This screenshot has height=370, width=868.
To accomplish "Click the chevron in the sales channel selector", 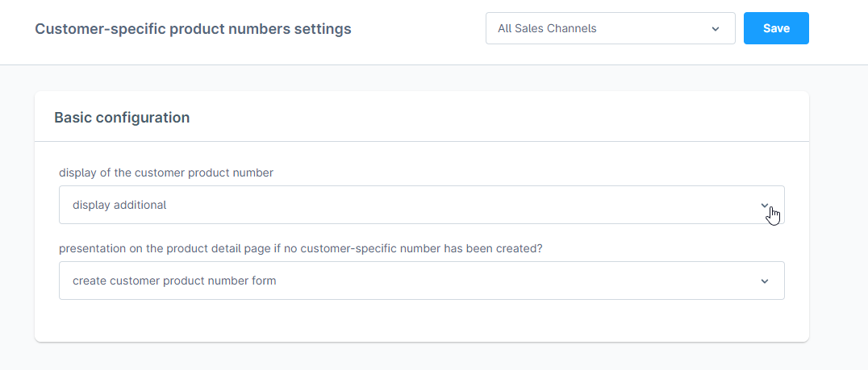I will pyautogui.click(x=715, y=28).
